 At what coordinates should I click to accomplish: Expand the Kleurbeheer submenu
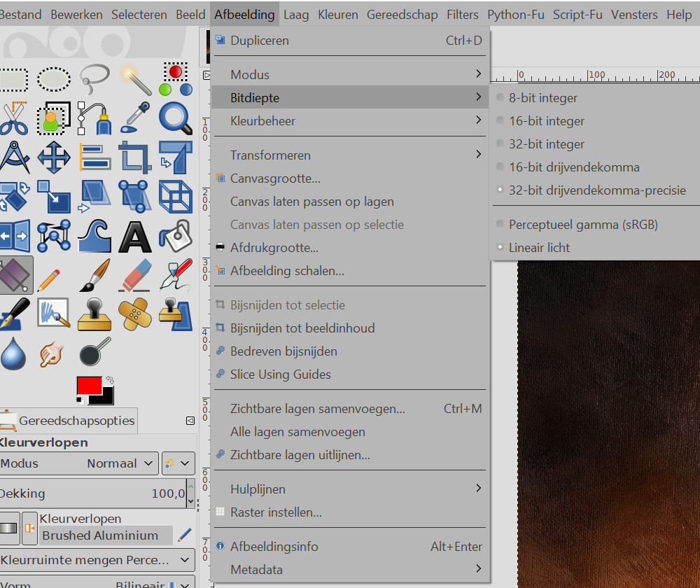click(x=350, y=121)
